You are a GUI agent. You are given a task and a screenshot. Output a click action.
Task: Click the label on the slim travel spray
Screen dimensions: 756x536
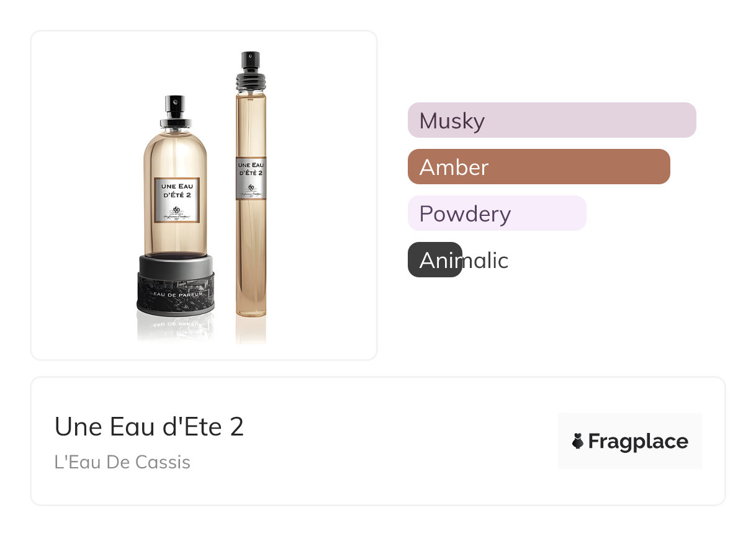click(251, 179)
